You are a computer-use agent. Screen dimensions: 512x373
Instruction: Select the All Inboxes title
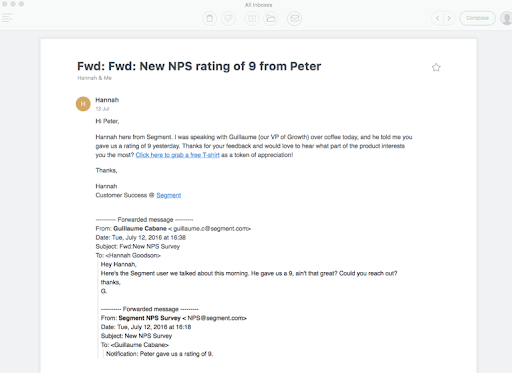pyautogui.click(x=258, y=5)
